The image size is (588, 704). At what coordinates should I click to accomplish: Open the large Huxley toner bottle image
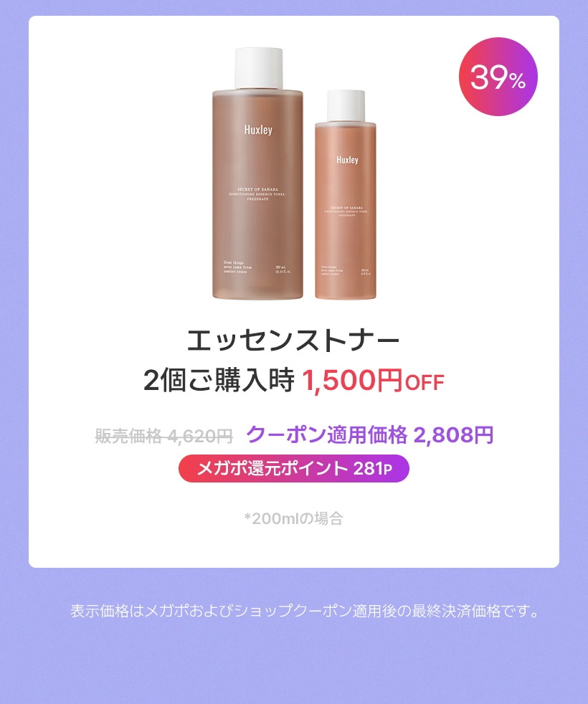pos(258,173)
